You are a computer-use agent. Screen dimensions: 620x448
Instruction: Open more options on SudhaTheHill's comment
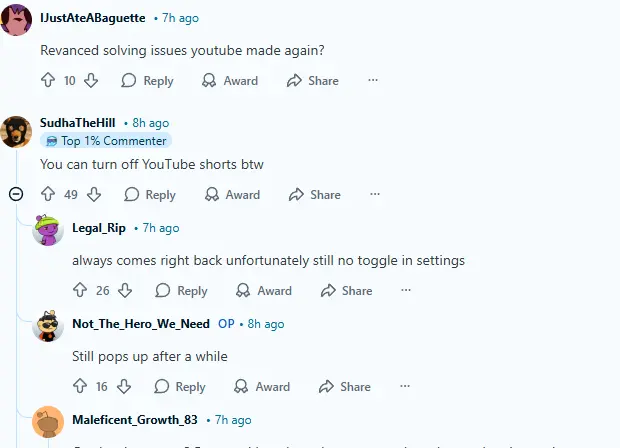(x=375, y=195)
